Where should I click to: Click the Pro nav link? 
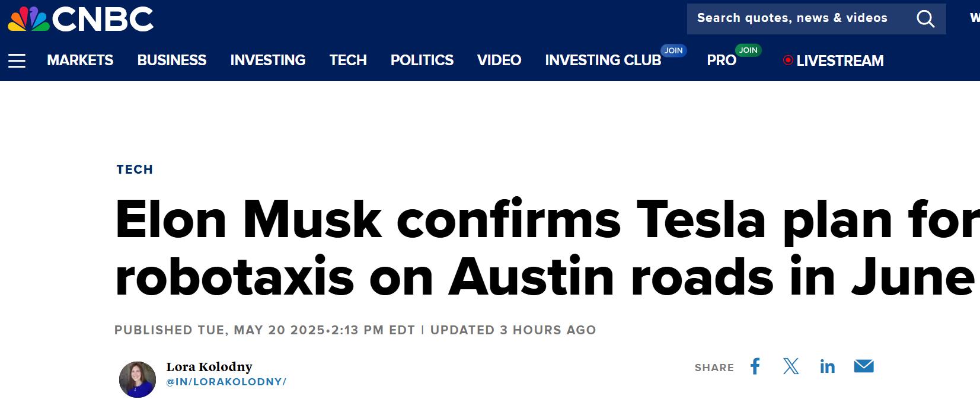pyautogui.click(x=722, y=60)
